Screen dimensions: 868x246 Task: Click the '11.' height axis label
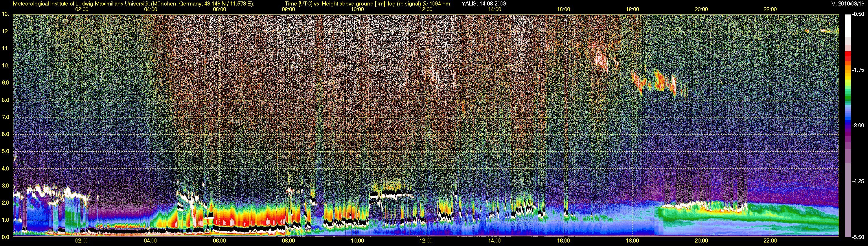tap(5, 49)
